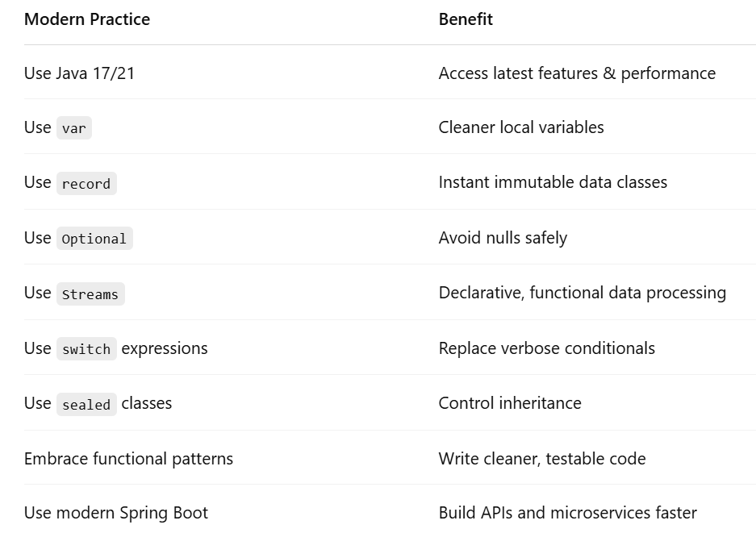Viewport: 756px width, 533px height.
Task: Click 'Write cleaner, testable code' text
Action: click(x=542, y=459)
